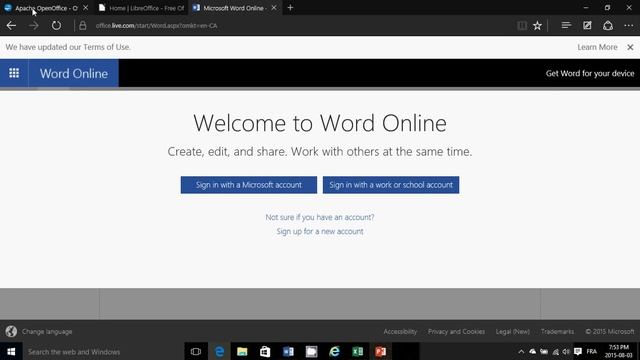Click the Word Online header title
640x360 pixels.
pos(74,73)
